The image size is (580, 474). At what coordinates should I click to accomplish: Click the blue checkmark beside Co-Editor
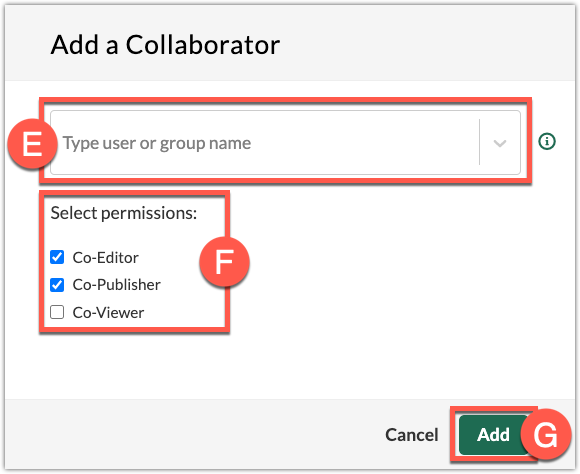57,257
